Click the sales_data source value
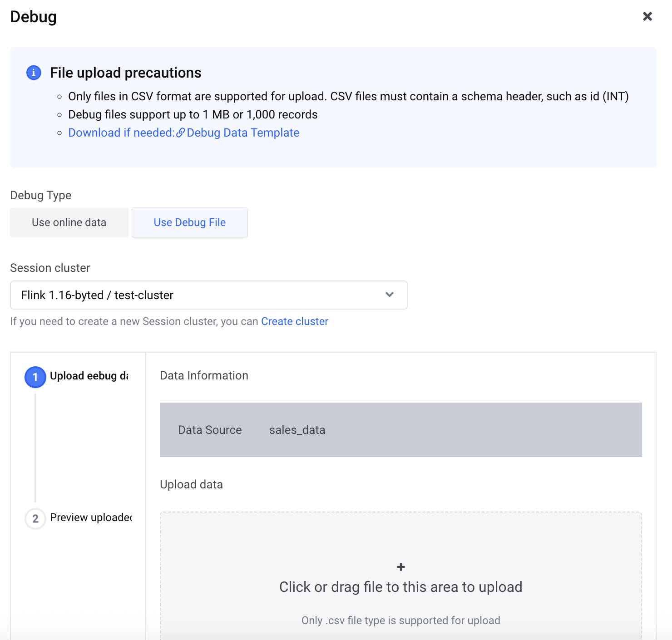The width and height of the screenshot is (672, 640). [297, 430]
